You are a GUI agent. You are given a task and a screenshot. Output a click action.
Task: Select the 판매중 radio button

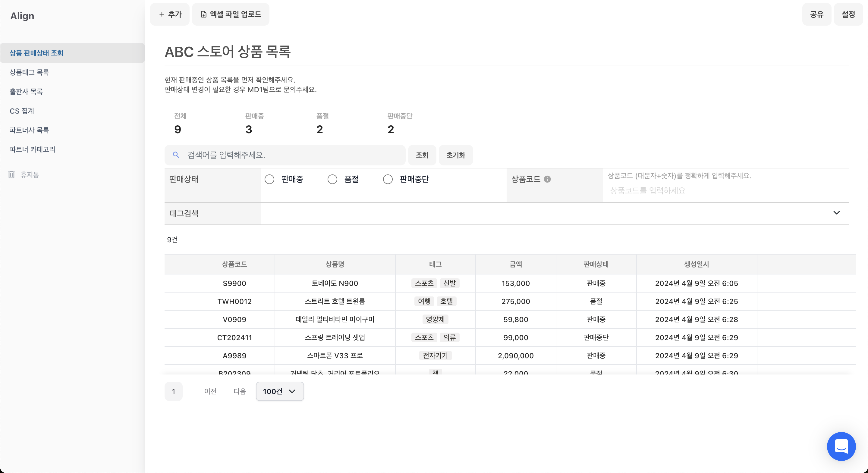click(269, 179)
